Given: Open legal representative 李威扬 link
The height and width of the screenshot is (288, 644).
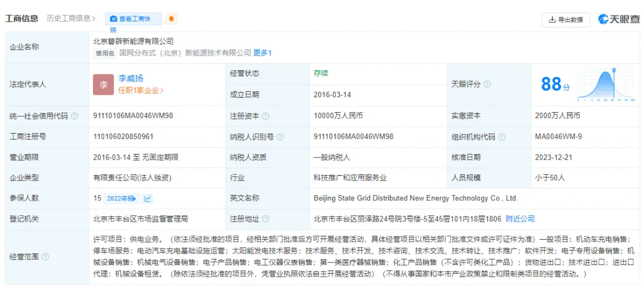Looking at the screenshot, I should (131, 79).
